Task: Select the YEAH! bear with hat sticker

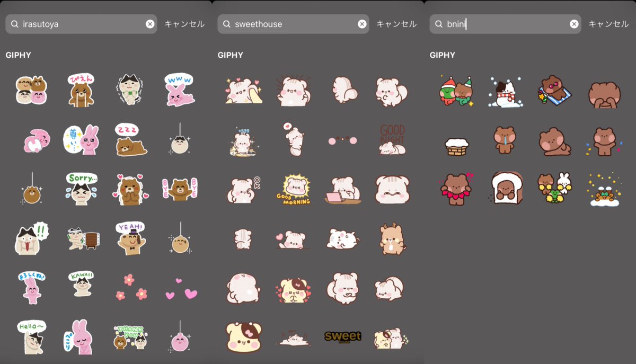Action: pyautogui.click(x=130, y=237)
